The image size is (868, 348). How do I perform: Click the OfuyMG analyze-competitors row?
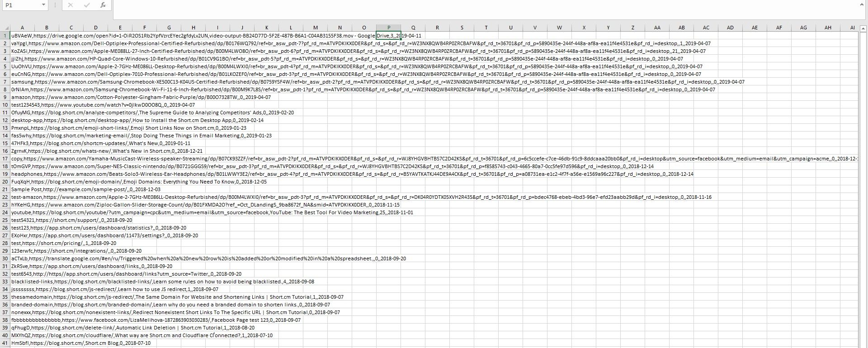click(x=152, y=113)
